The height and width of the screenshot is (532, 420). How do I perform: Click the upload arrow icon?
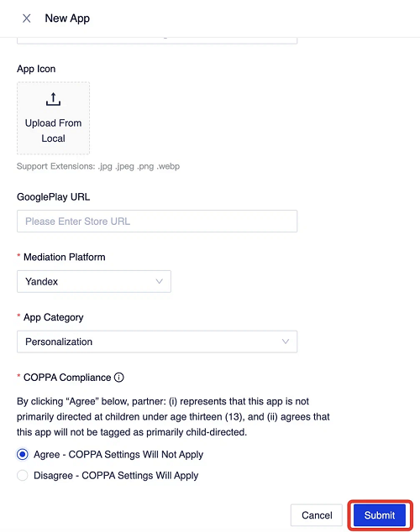(x=53, y=99)
